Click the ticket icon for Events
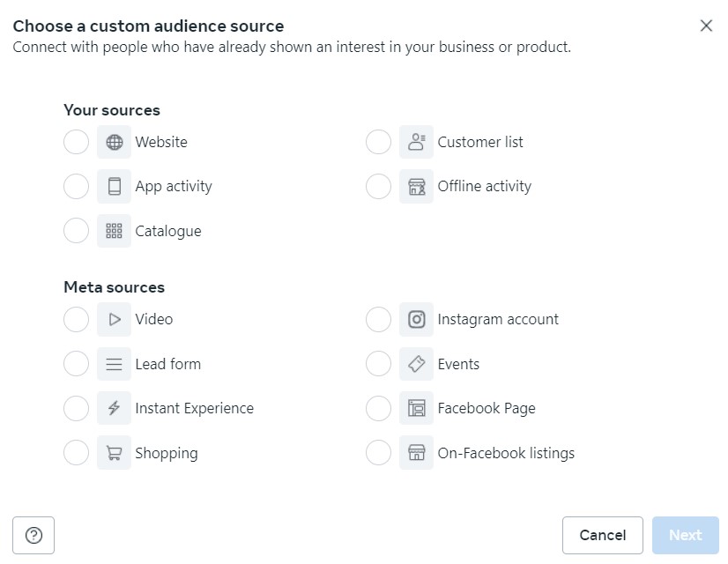The height and width of the screenshot is (564, 728). [417, 364]
